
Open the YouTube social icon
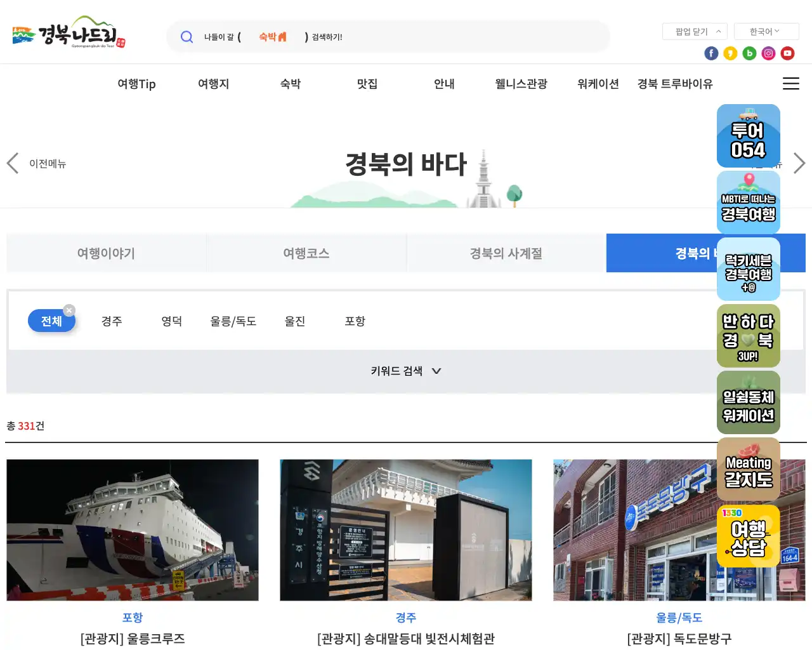pyautogui.click(x=787, y=53)
